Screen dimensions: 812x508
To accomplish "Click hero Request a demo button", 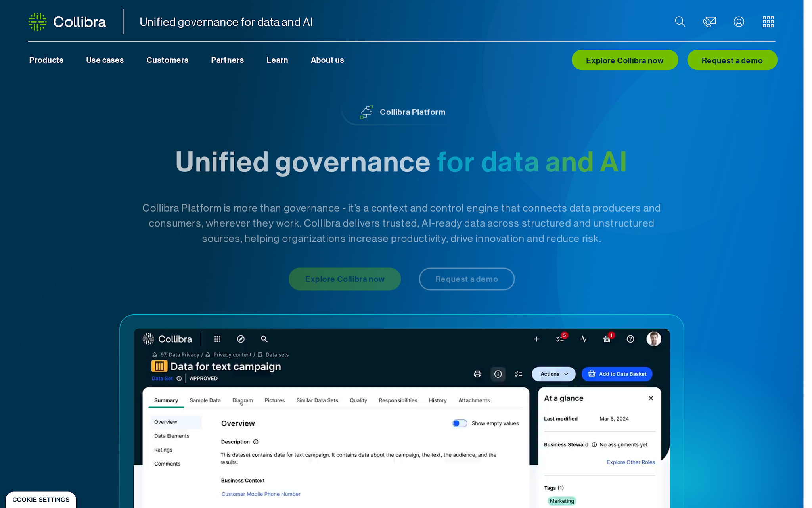I will pyautogui.click(x=467, y=279).
